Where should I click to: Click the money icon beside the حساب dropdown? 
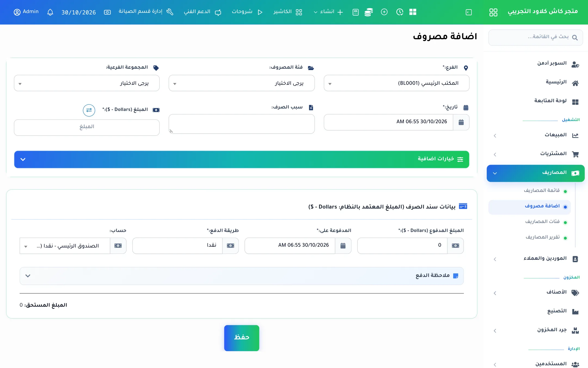(x=118, y=246)
